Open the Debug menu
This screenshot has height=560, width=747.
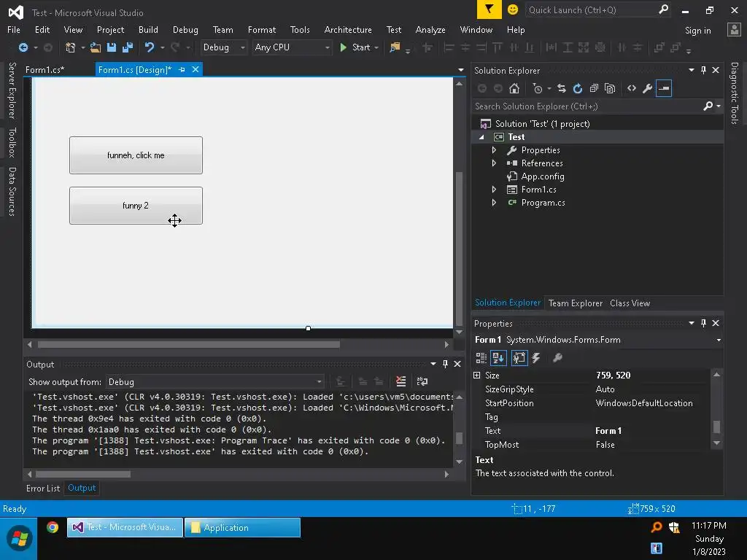[x=185, y=29]
